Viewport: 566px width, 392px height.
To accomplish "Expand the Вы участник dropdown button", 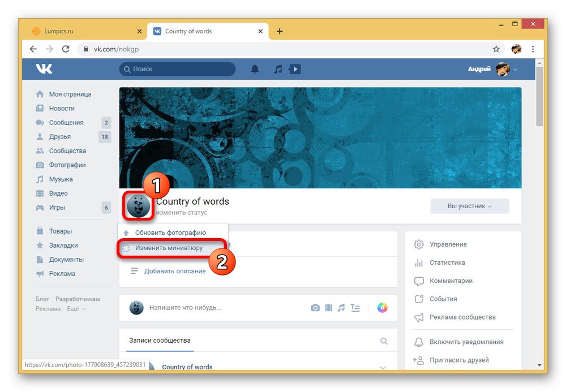I will 470,206.
